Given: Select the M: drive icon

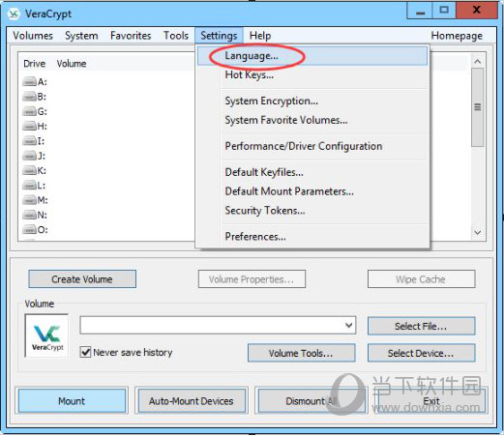Looking at the screenshot, I should coord(29,200).
